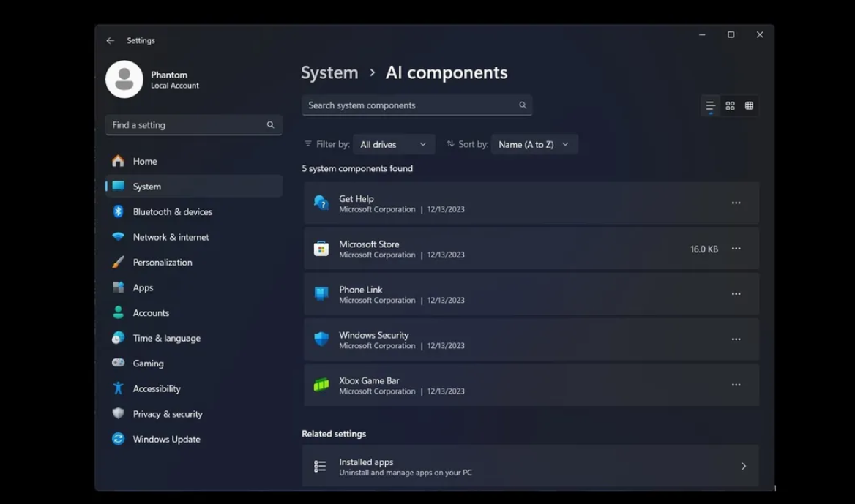Open Personalization settings page
855x504 pixels.
[162, 263]
